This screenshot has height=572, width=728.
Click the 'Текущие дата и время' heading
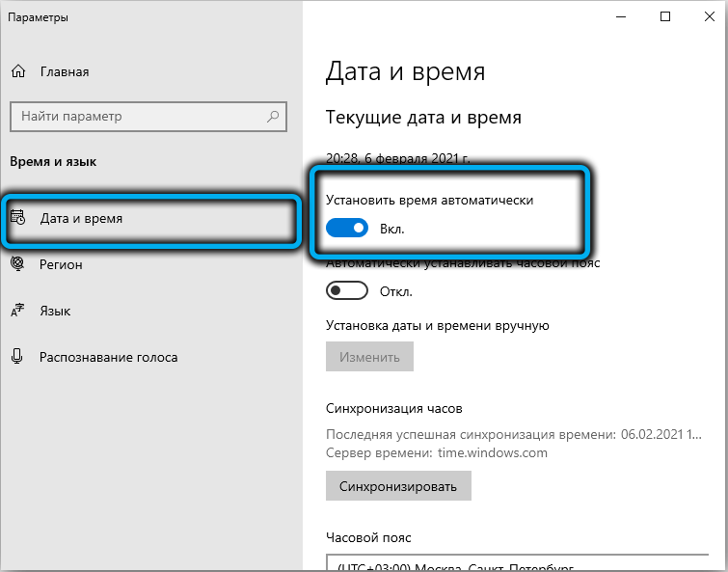pyautogui.click(x=423, y=117)
